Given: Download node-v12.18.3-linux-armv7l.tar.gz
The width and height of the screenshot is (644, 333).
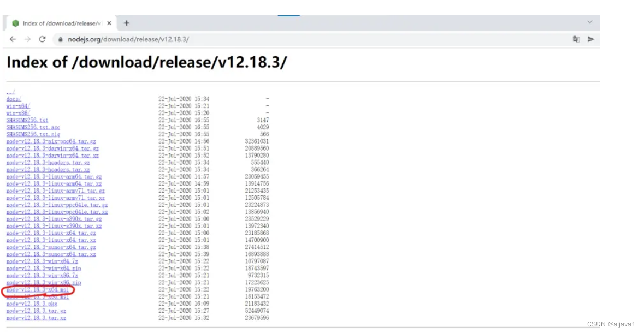Looking at the screenshot, I should tap(56, 191).
